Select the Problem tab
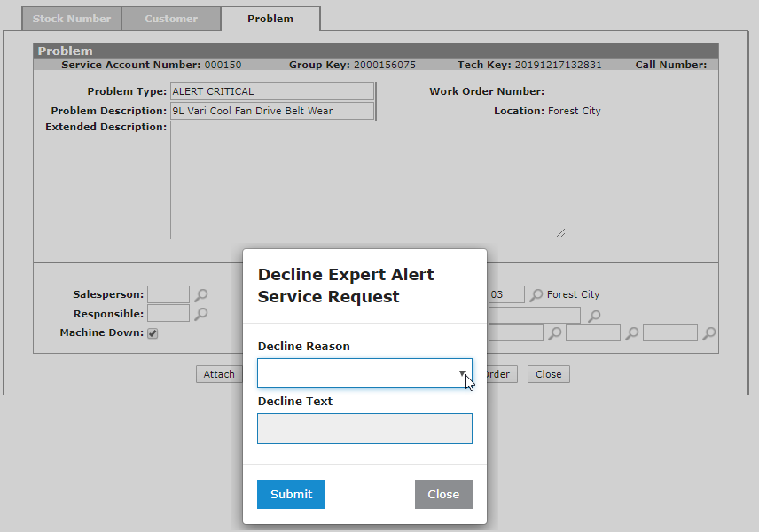Image resolution: width=759 pixels, height=532 pixels. click(x=270, y=19)
